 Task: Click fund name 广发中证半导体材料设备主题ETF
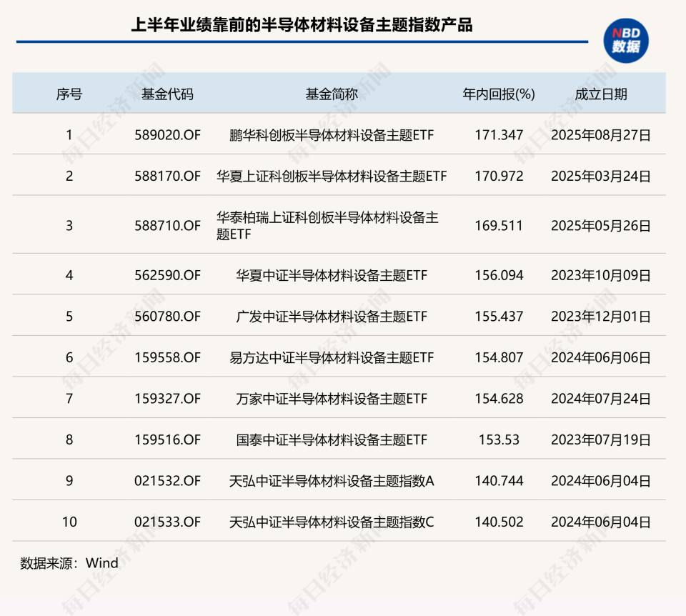pos(332,317)
